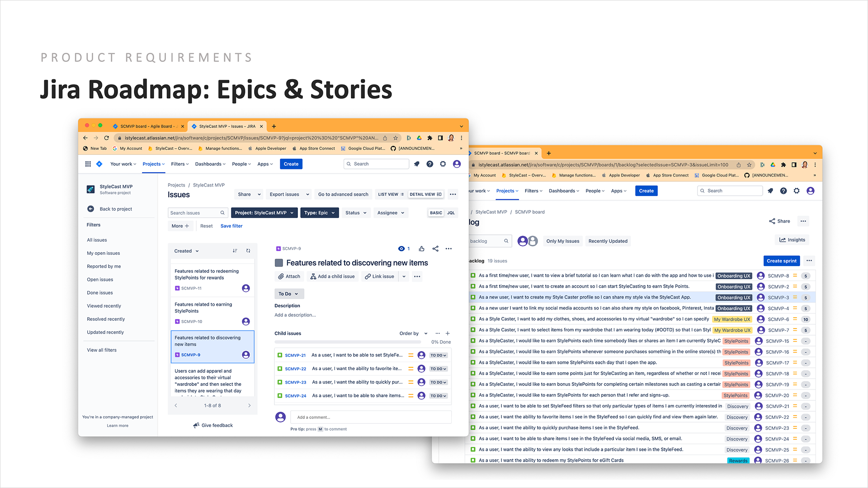Screen dimensions: 868x488
Task: Add child issue with plus icon
Action: (448, 333)
